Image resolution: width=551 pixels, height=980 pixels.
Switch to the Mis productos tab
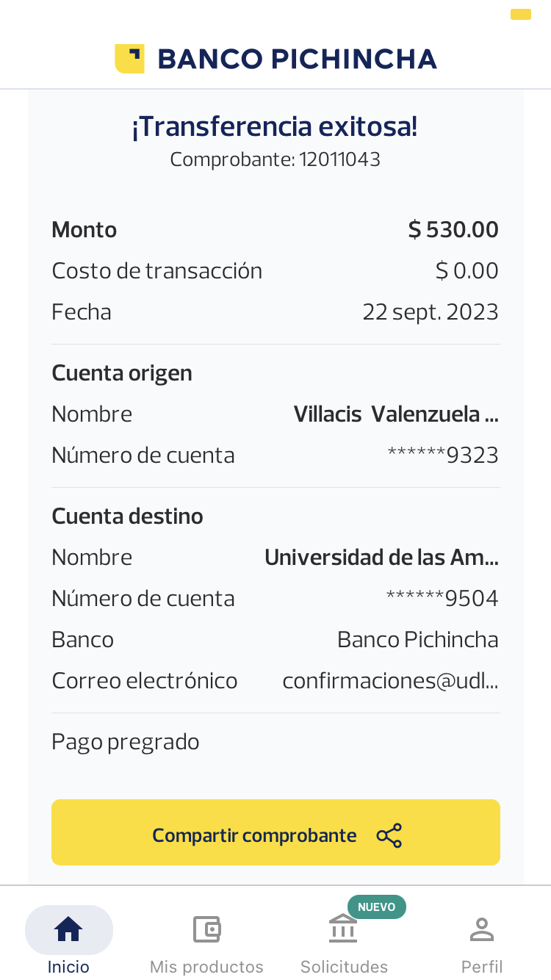point(206,966)
